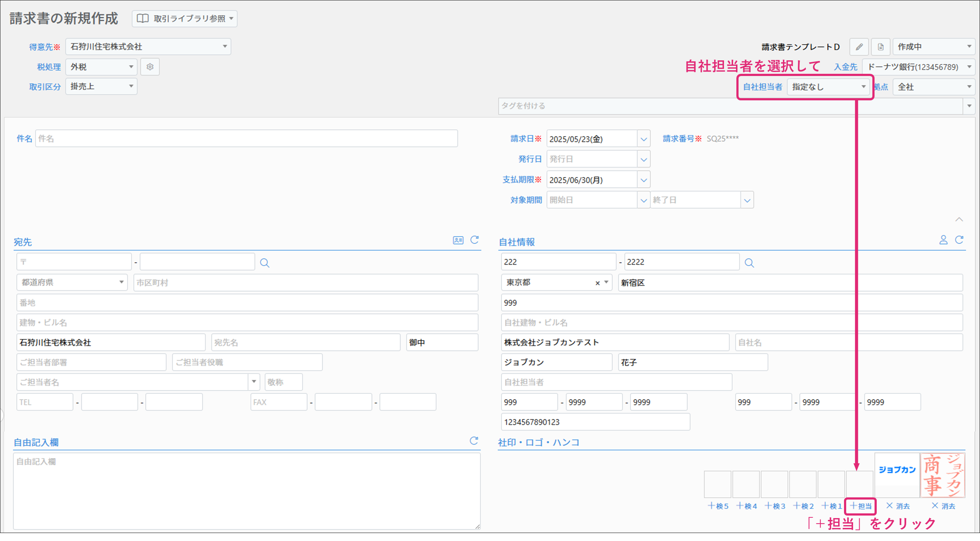Search postal code in 自社情報 with magnifier
This screenshot has height=541, width=980.
[x=749, y=263]
